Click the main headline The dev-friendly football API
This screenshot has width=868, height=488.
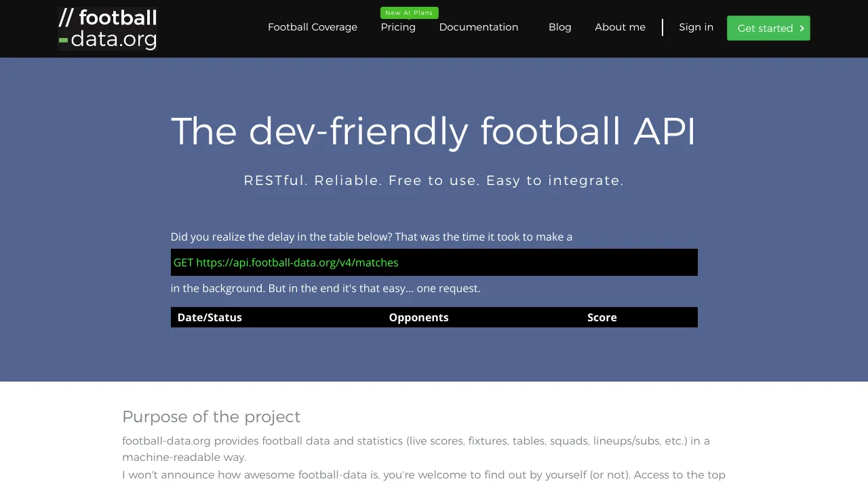(x=434, y=131)
